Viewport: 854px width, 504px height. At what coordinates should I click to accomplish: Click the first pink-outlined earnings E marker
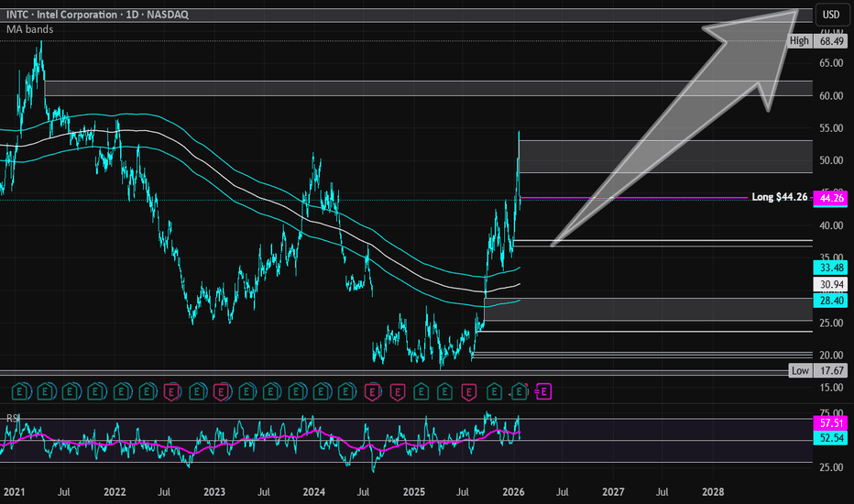[170, 392]
